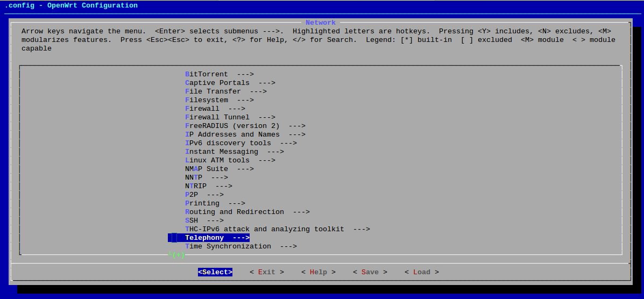Choose the SSH submenu row

(x=204, y=221)
